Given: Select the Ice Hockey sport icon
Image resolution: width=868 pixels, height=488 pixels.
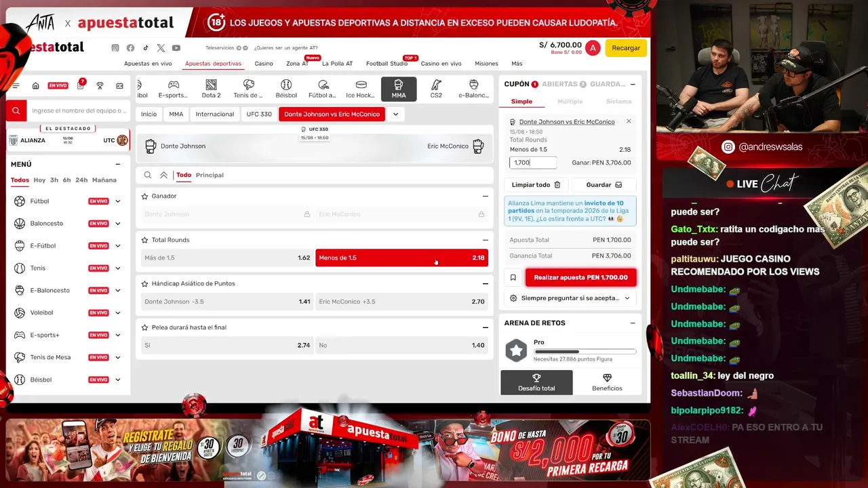Looking at the screenshot, I should point(361,89).
